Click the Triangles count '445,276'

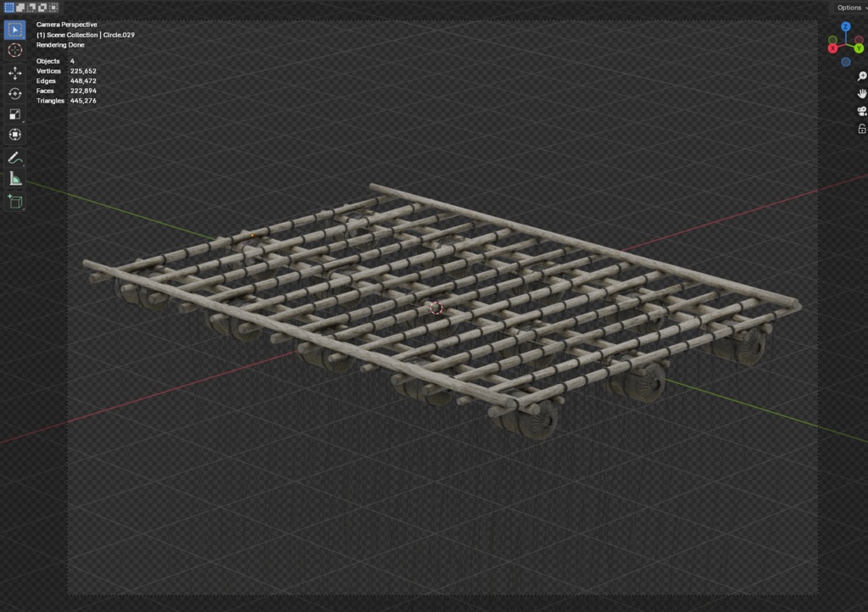coord(83,101)
